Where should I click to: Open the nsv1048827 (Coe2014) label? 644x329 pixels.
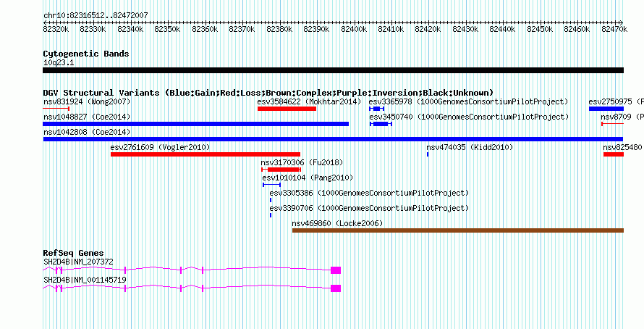[x=87, y=117]
